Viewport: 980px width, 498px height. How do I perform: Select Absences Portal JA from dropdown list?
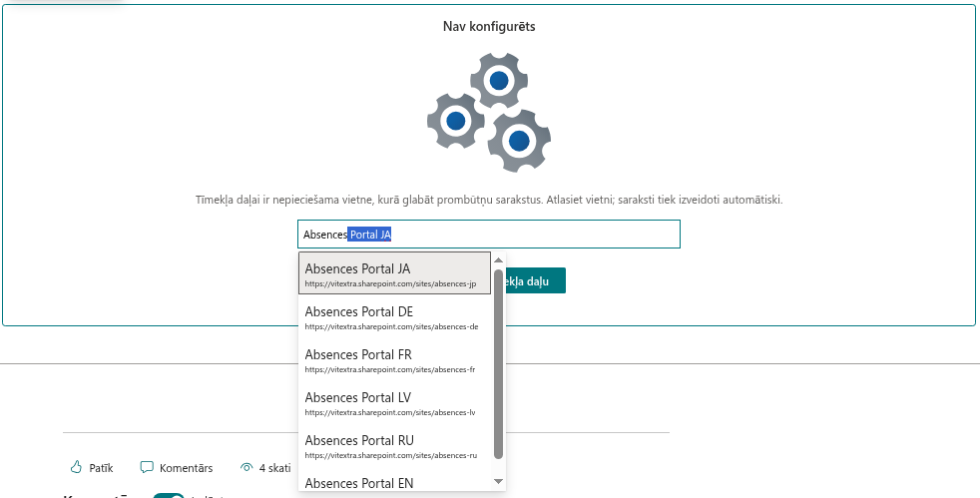(394, 273)
